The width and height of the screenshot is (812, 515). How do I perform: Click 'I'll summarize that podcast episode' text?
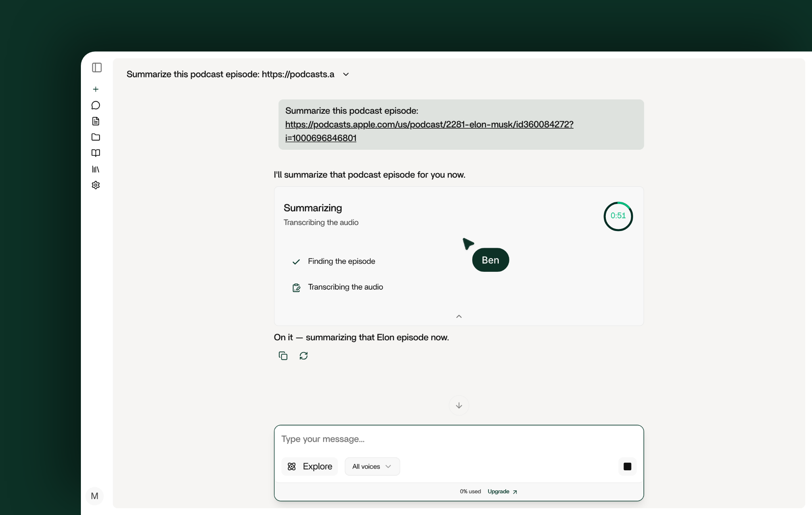[370, 175]
